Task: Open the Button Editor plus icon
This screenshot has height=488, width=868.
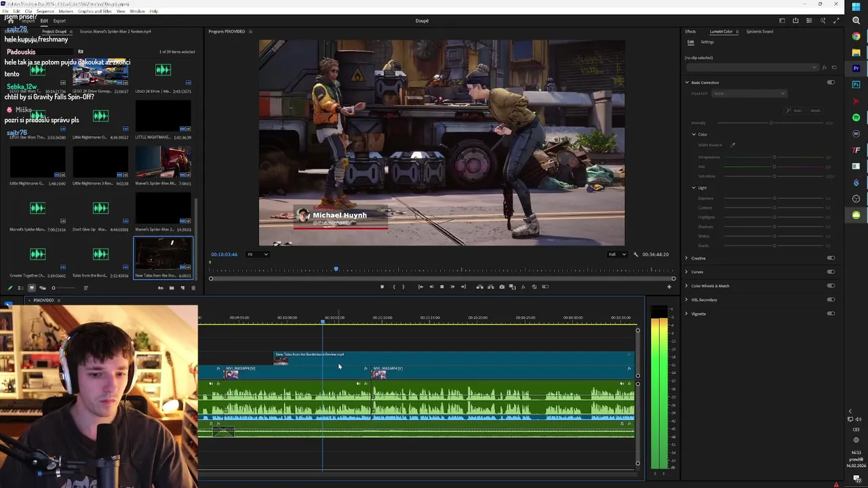Action: (x=669, y=287)
